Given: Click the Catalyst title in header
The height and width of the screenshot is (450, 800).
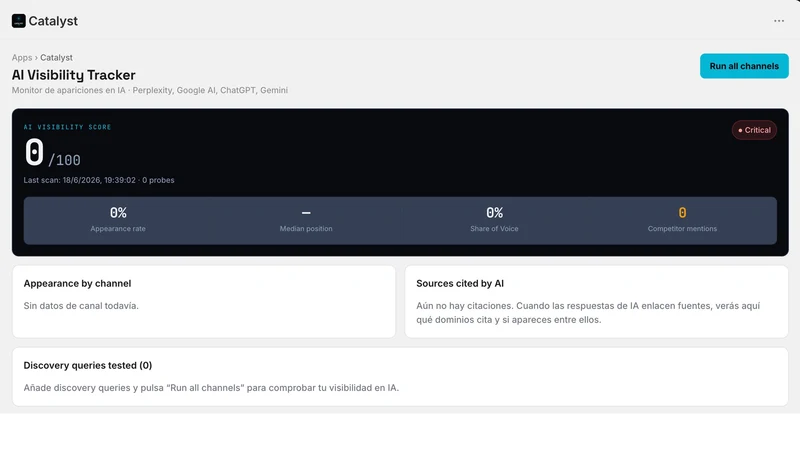Looking at the screenshot, I should pos(53,21).
